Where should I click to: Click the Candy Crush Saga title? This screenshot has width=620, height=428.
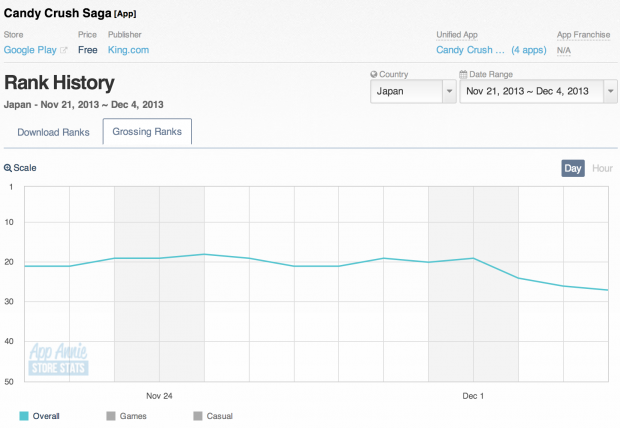click(58, 13)
